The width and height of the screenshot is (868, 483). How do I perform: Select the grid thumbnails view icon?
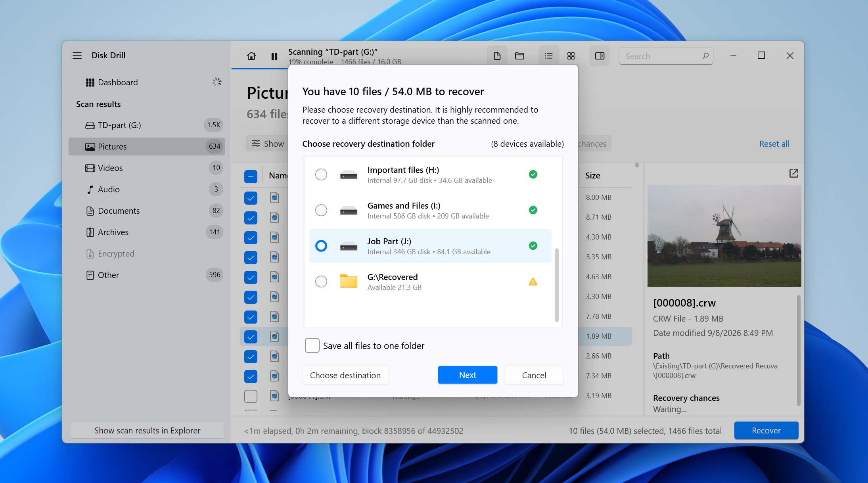pyautogui.click(x=571, y=56)
